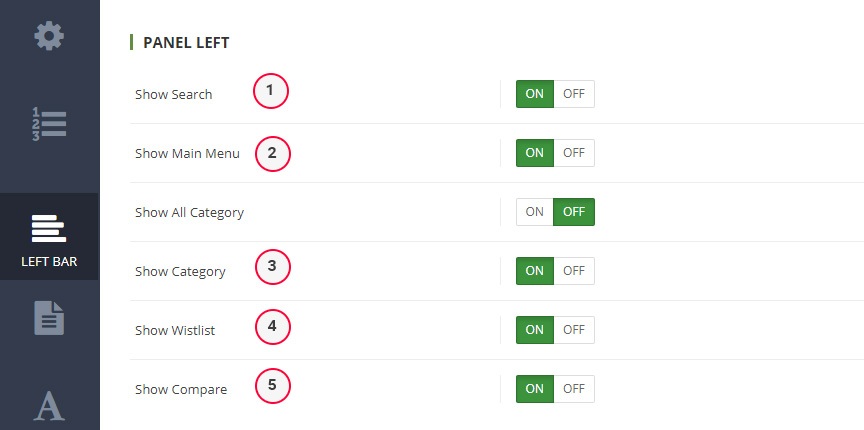Click the PANEL LEFT section heading
Viewport: 864px width, 430px height.
coord(186,43)
